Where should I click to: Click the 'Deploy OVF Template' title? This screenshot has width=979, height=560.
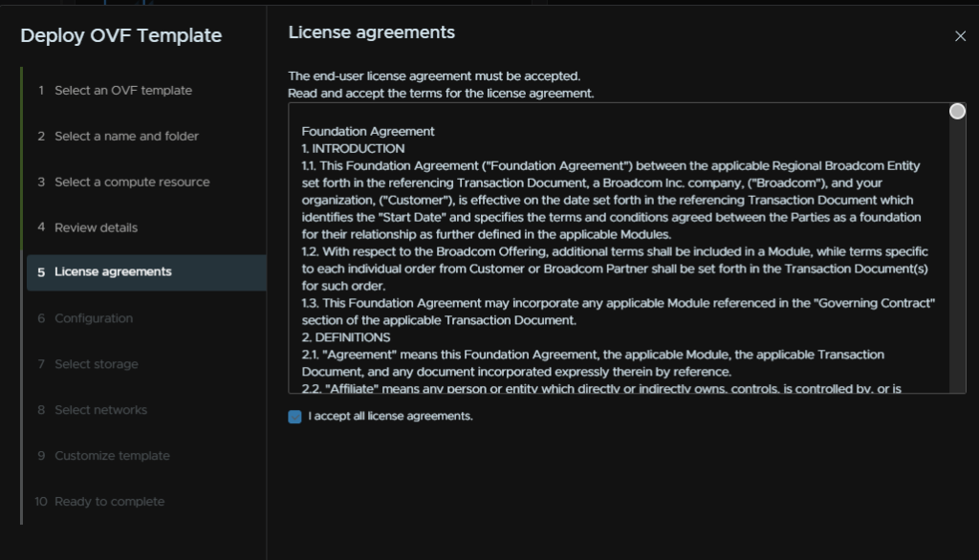[x=121, y=35]
